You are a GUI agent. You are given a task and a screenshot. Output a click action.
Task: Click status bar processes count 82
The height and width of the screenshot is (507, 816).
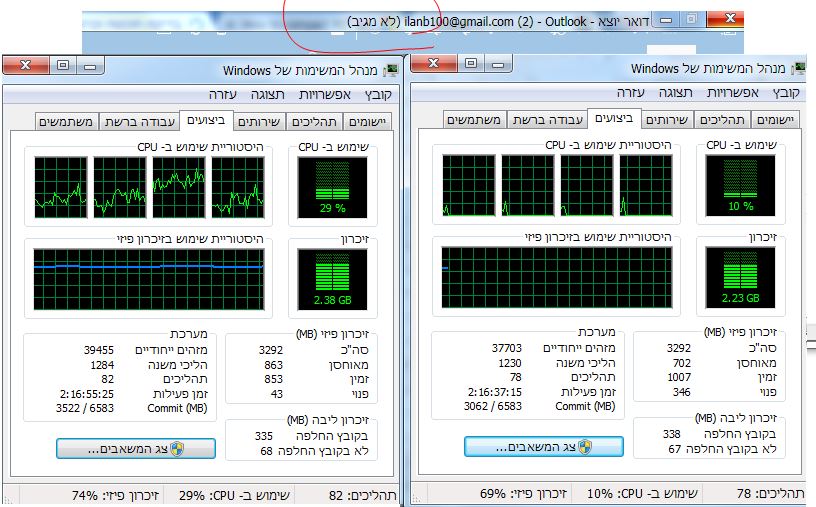point(362,496)
